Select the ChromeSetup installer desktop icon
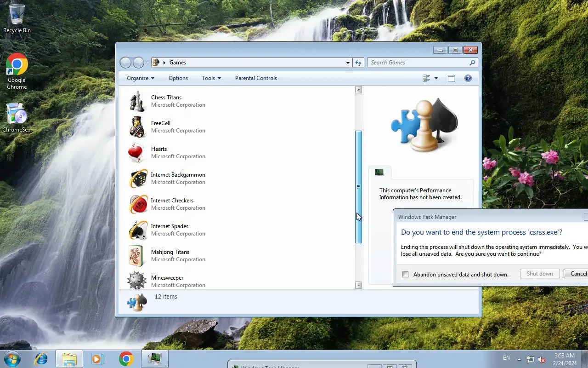Screen dimensions: 588x368 [x=17, y=118]
